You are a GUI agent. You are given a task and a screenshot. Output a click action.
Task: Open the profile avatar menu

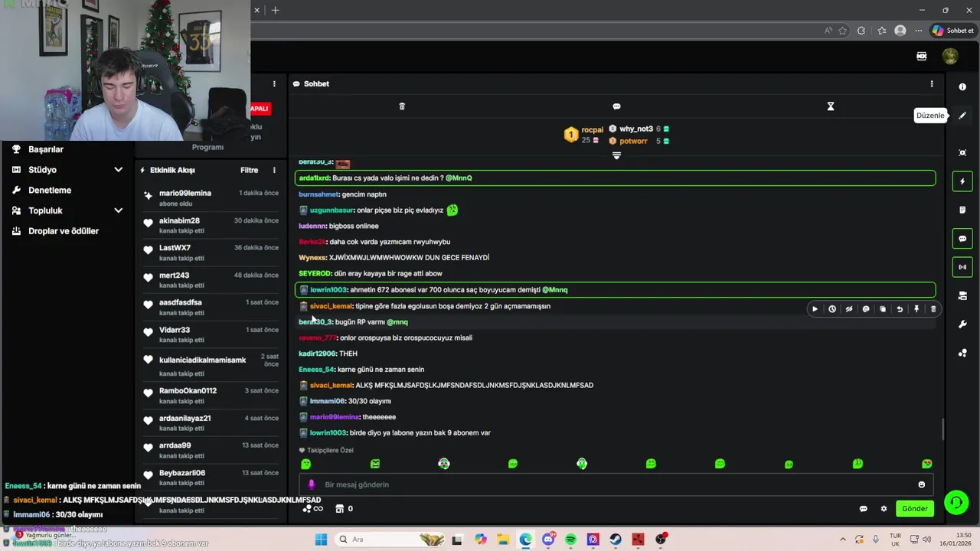coord(950,56)
